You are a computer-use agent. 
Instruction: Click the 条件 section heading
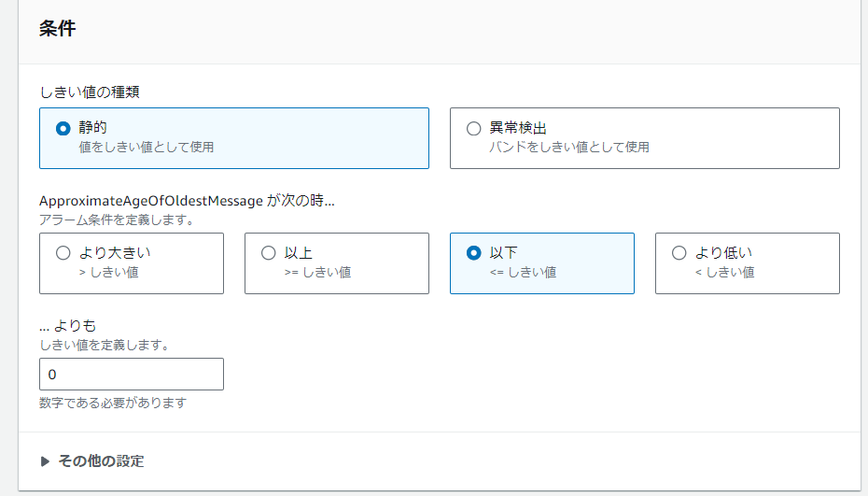coord(58,28)
